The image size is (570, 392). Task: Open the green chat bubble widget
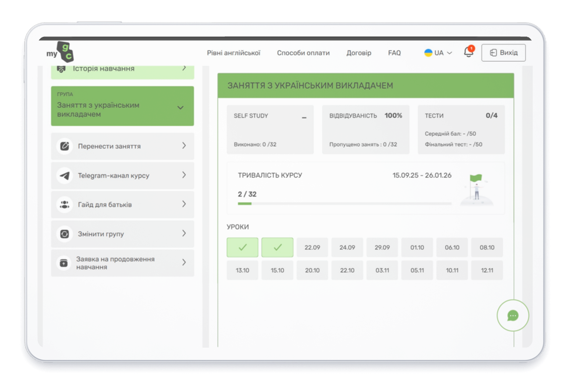tap(513, 316)
